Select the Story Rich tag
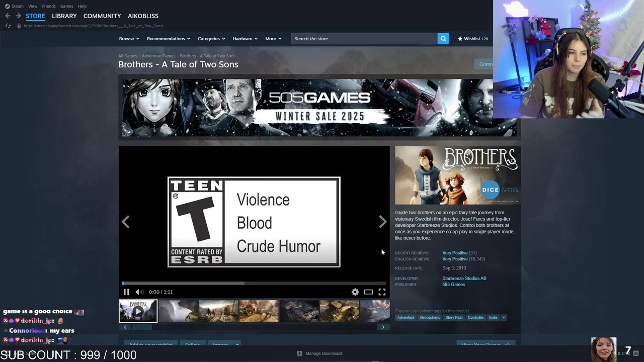644x362 pixels. (454, 317)
